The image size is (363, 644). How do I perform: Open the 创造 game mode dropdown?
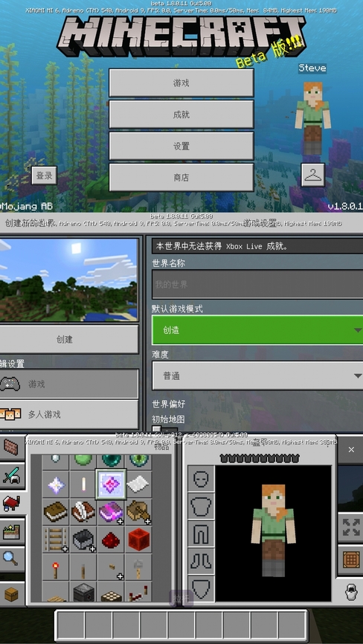(257, 330)
